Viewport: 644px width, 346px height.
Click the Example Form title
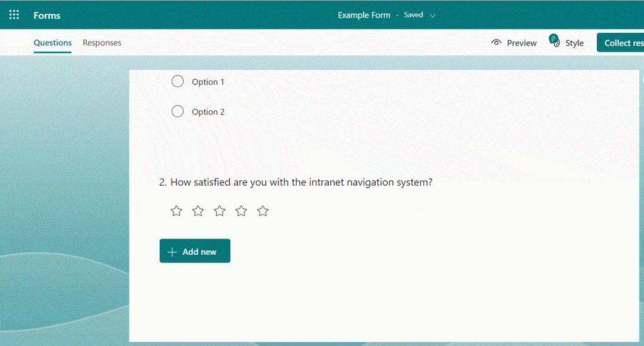364,15
